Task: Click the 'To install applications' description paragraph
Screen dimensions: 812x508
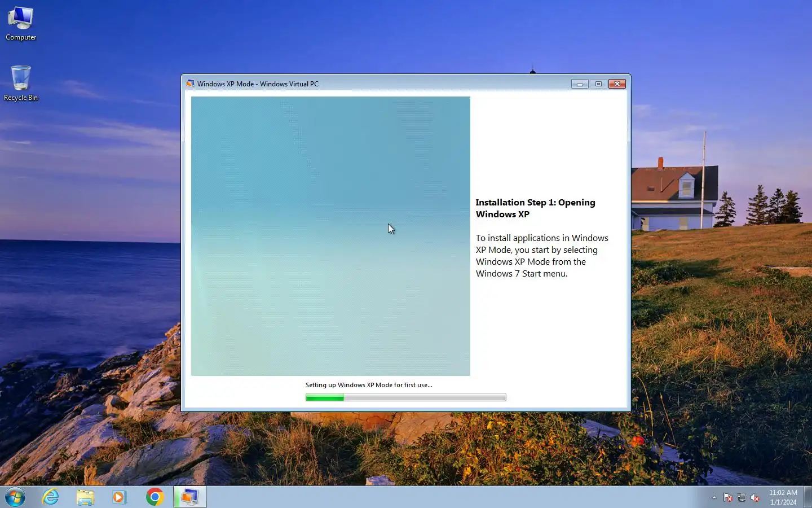Action: [x=542, y=256]
